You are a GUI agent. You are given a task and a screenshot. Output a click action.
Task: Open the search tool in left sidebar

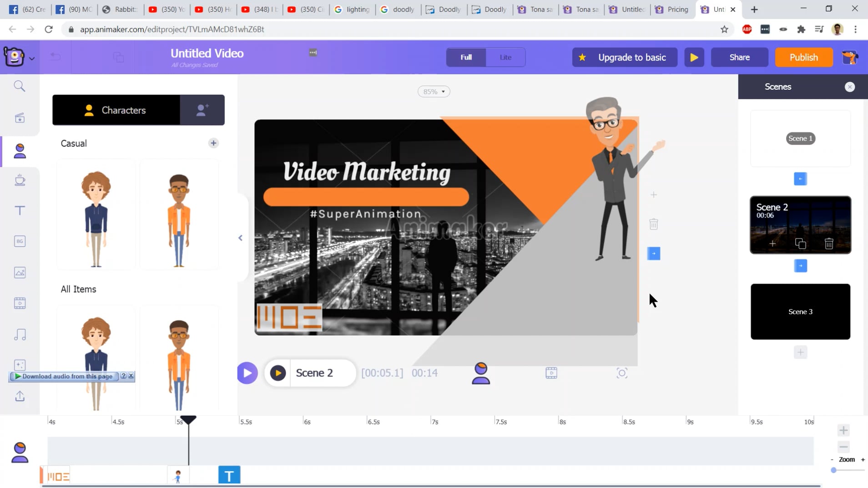tap(20, 86)
